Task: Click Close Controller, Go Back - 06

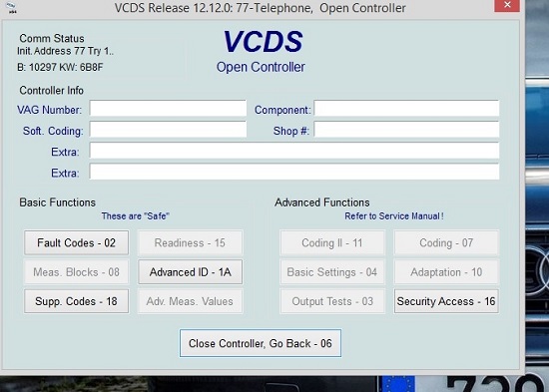Action: tap(261, 343)
